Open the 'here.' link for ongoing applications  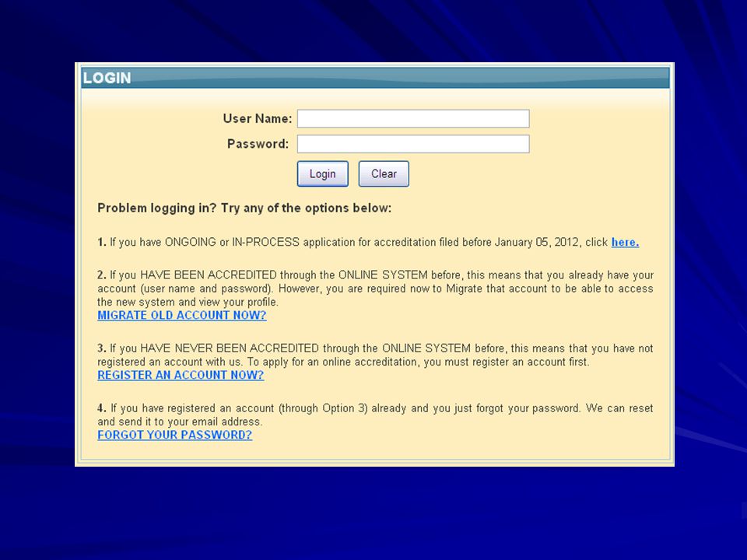click(625, 242)
